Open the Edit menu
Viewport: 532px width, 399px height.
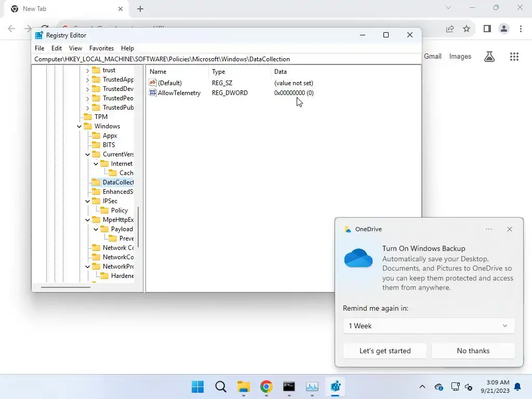(x=56, y=48)
